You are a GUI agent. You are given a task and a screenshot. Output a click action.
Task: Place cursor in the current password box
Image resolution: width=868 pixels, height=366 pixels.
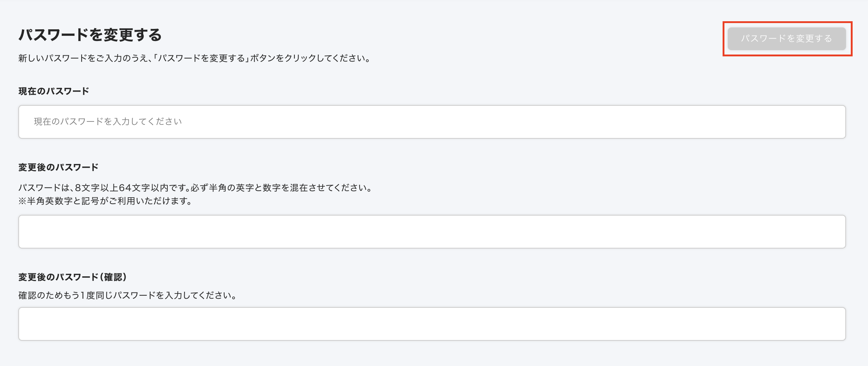432,122
